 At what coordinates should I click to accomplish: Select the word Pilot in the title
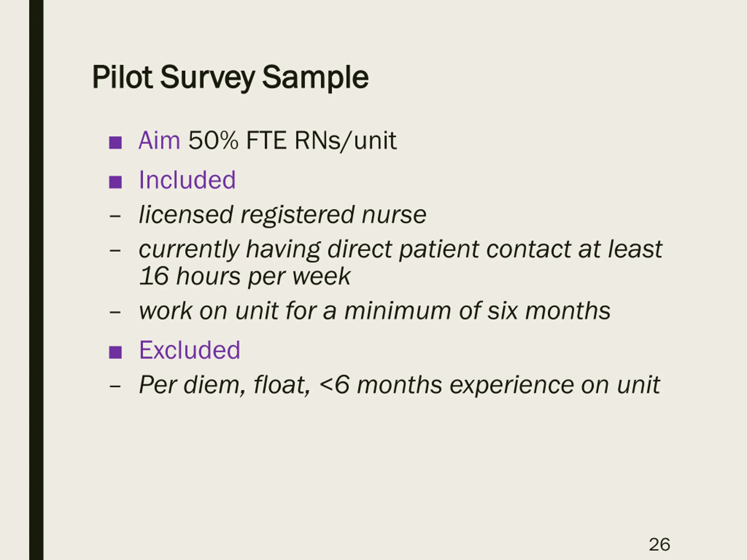tap(122, 77)
